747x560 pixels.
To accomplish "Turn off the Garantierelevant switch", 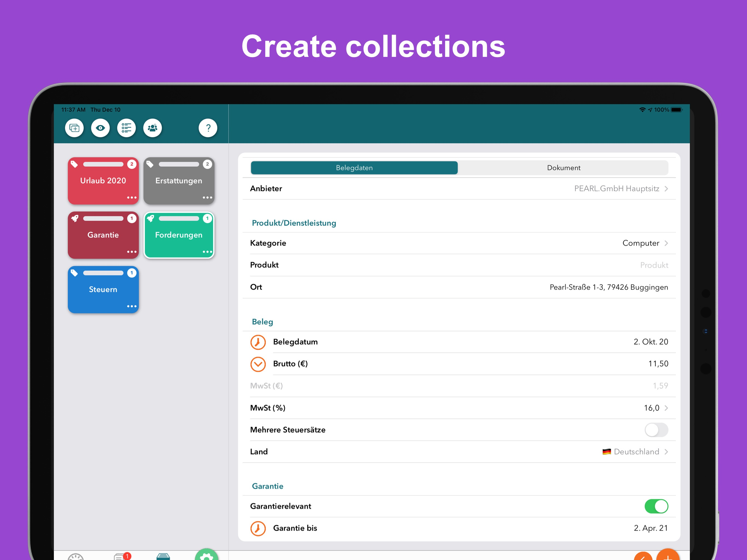I will 656,506.
